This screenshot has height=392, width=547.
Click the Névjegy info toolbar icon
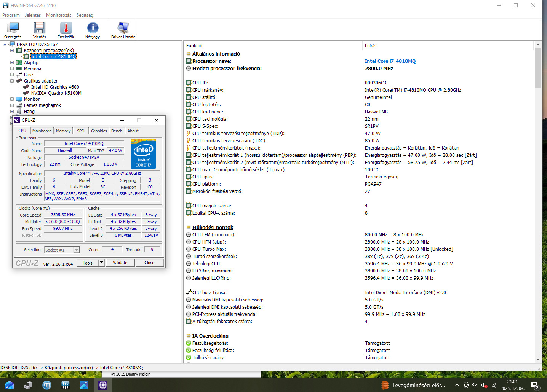[93, 30]
